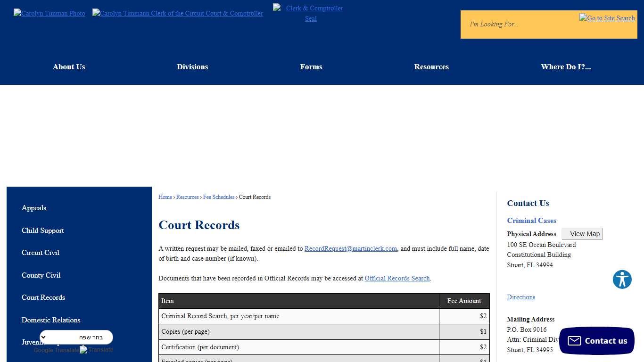Image resolution: width=644 pixels, height=362 pixels.
Task: Click the Go to Site Search icon
Action: 607,18
